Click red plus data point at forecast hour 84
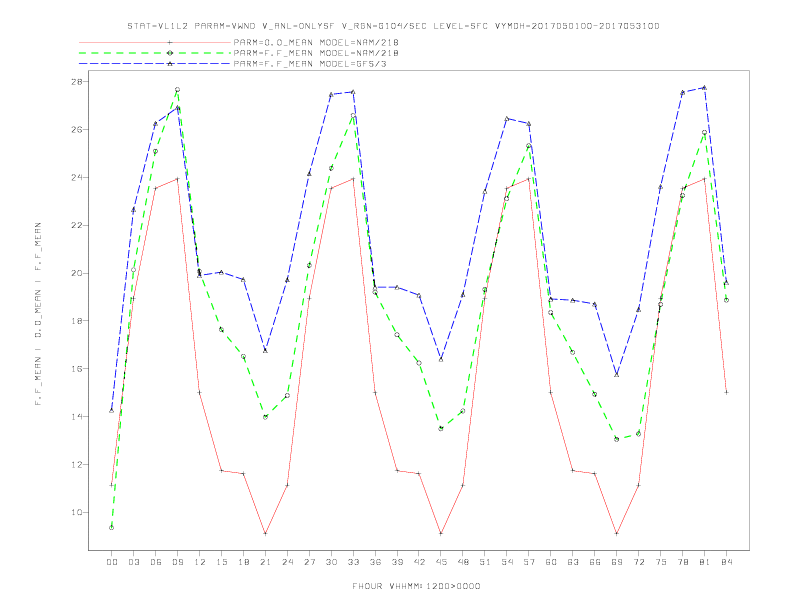The image size is (792, 612). [726, 392]
